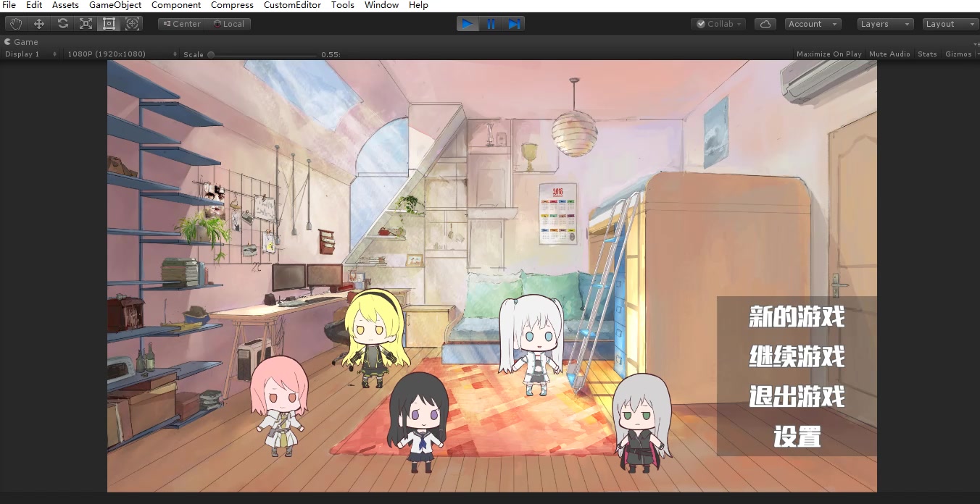980x504 pixels.
Task: Click the 新的游戏 button in game
Action: 797,317
